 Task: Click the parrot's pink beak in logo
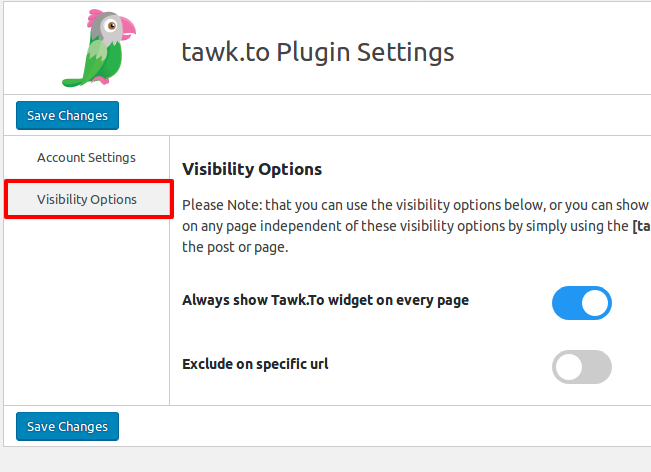click(x=127, y=28)
